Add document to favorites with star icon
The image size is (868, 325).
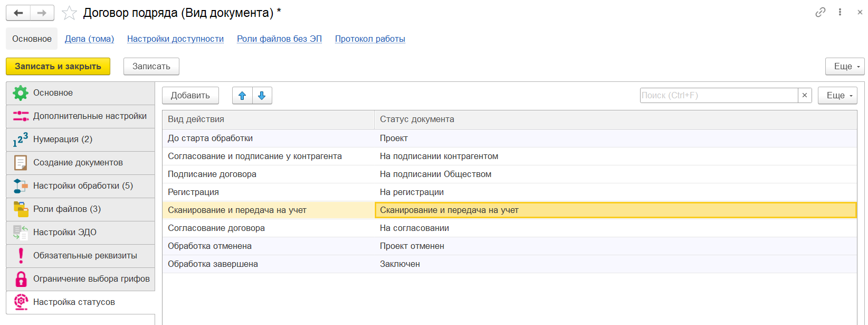click(x=69, y=13)
